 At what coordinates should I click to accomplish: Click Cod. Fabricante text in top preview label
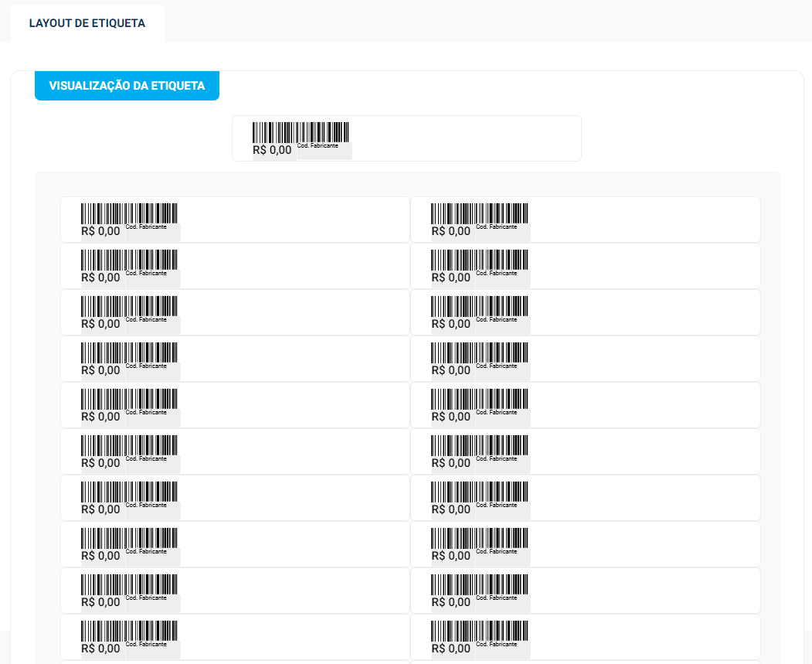point(318,146)
